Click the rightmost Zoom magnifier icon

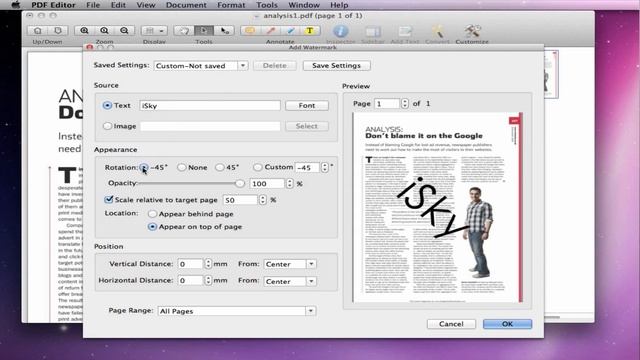124,31
